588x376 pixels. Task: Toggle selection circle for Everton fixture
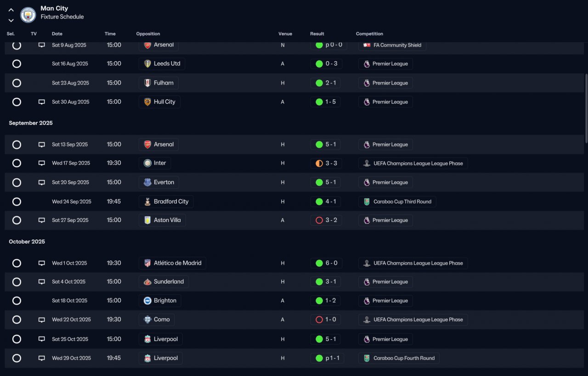click(17, 182)
